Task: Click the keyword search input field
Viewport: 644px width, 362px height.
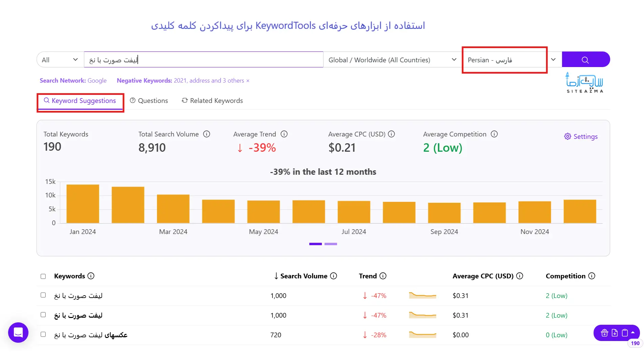Action: [x=203, y=60]
